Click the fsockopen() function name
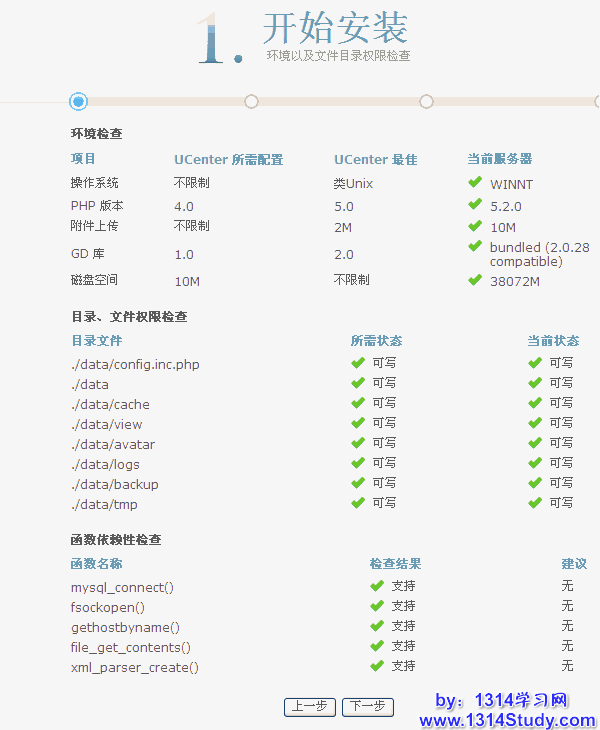 (x=108, y=607)
